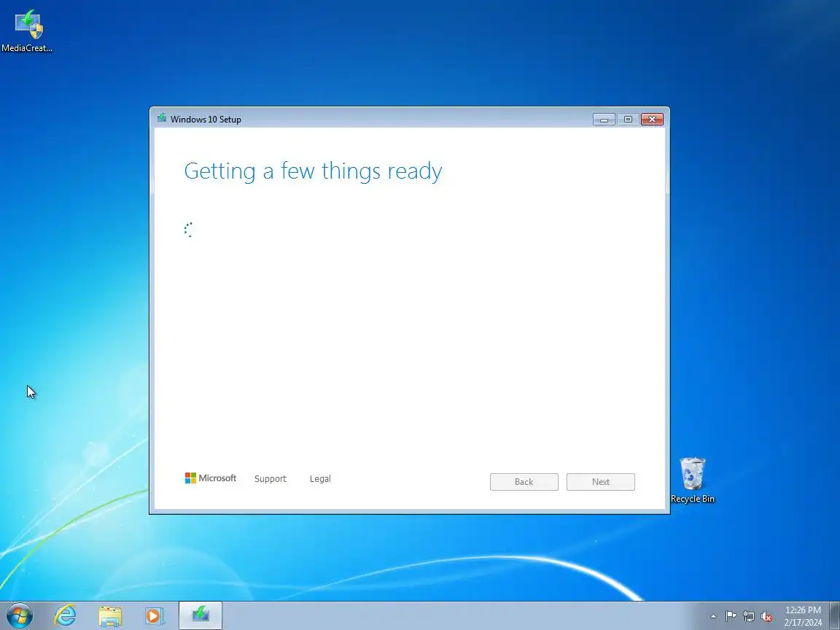Open the MediaCreationTool desktop icon

pos(27,31)
